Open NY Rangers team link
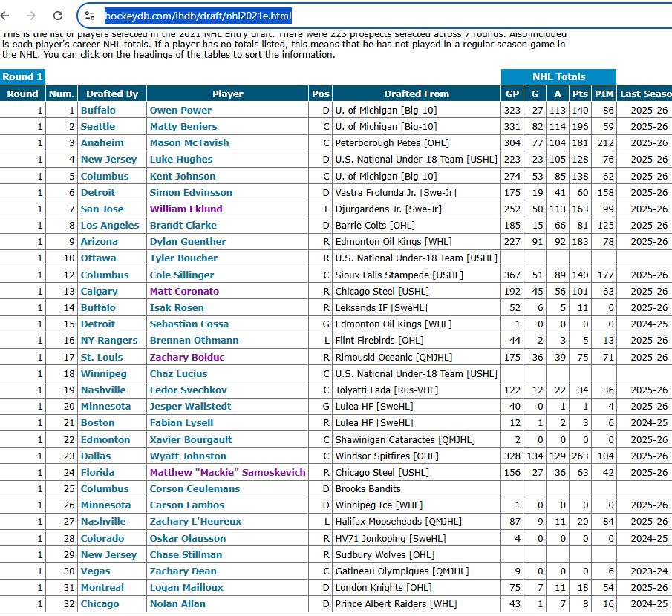The width and height of the screenshot is (672, 616). 109,340
